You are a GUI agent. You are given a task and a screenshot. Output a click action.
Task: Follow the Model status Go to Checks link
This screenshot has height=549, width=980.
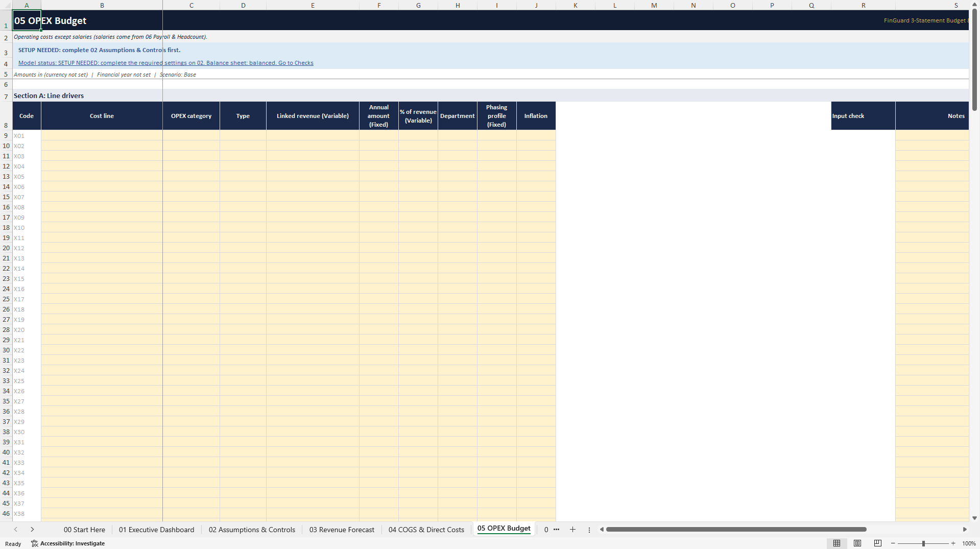point(165,63)
